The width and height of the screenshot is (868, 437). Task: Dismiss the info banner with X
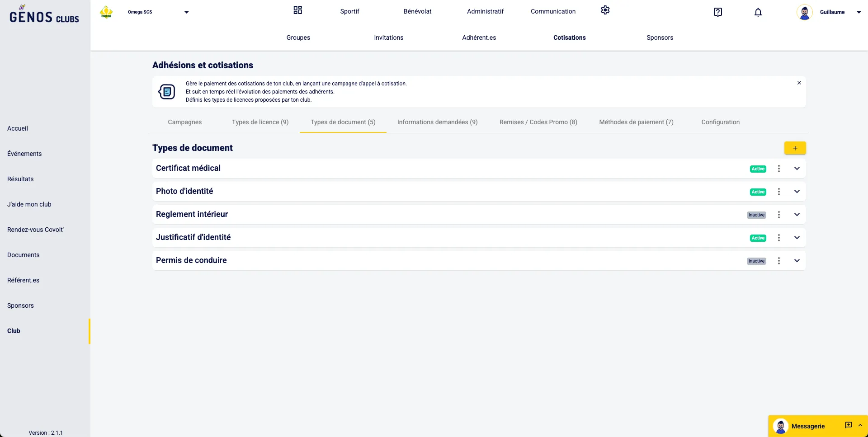(799, 83)
